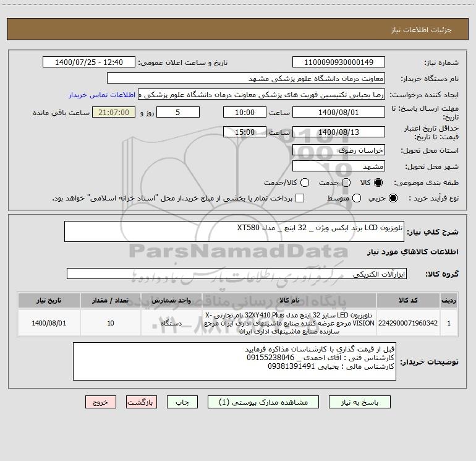Viewport: 476px width, 461px height.
Task: Click the واحد شمارش column header
Action: tap(171, 300)
